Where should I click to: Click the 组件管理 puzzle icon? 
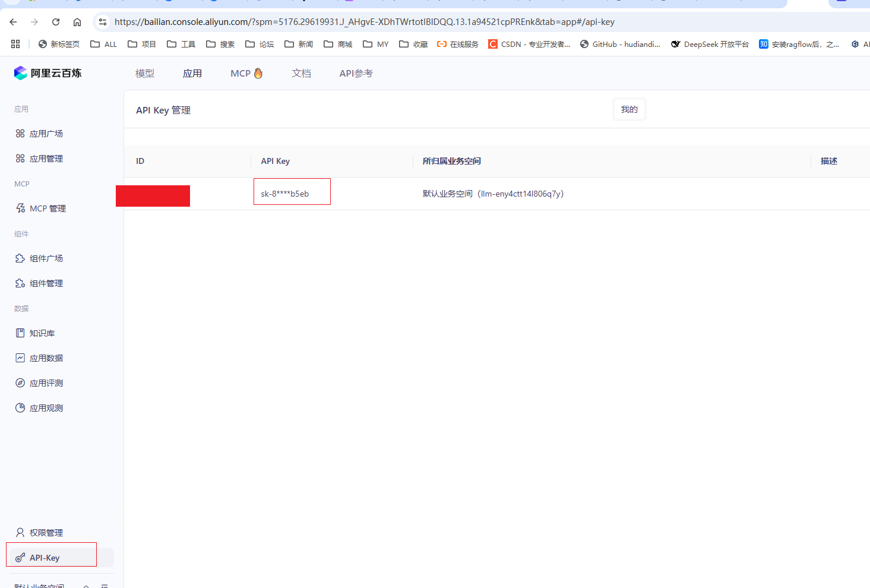20,283
